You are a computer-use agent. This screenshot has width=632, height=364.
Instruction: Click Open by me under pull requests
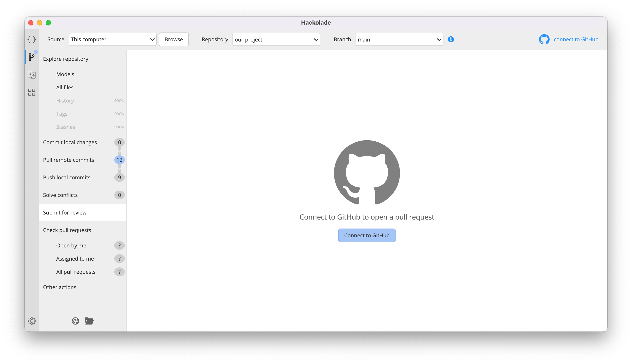(71, 245)
